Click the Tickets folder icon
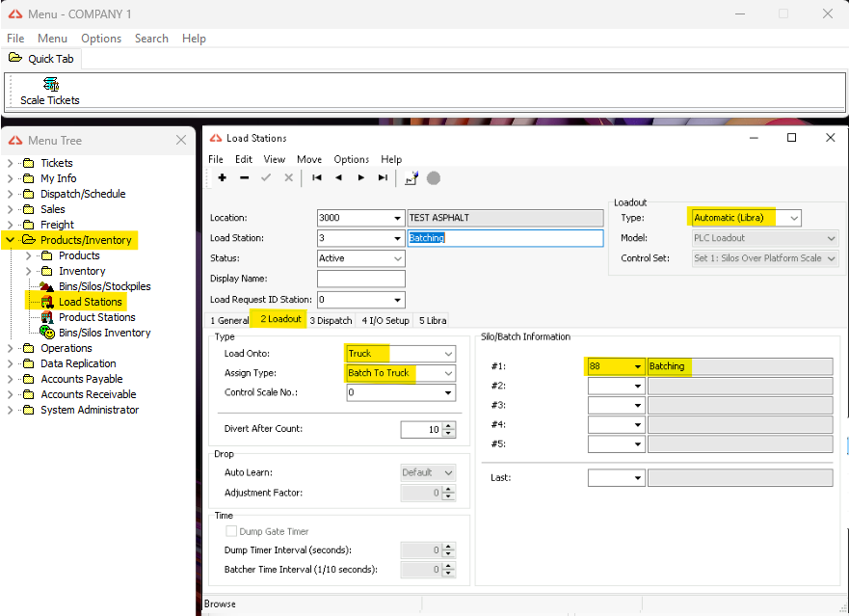Viewport: 849px width, 616px height. (29, 163)
